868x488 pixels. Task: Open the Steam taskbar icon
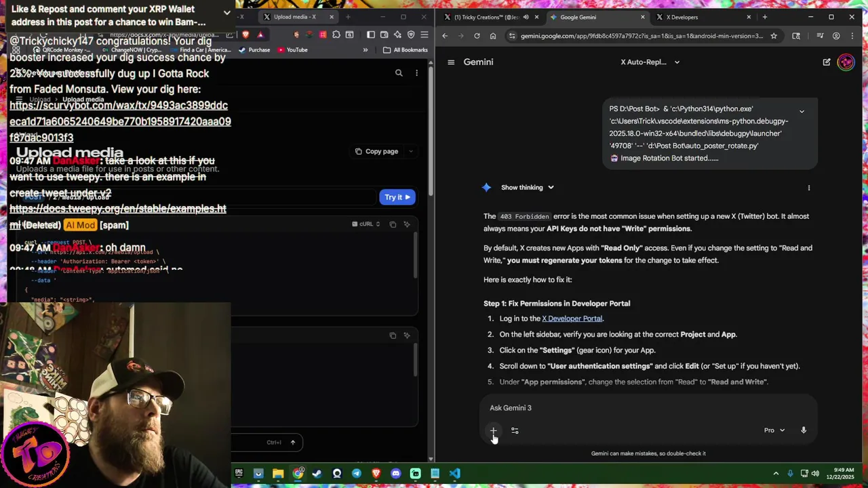click(x=317, y=473)
